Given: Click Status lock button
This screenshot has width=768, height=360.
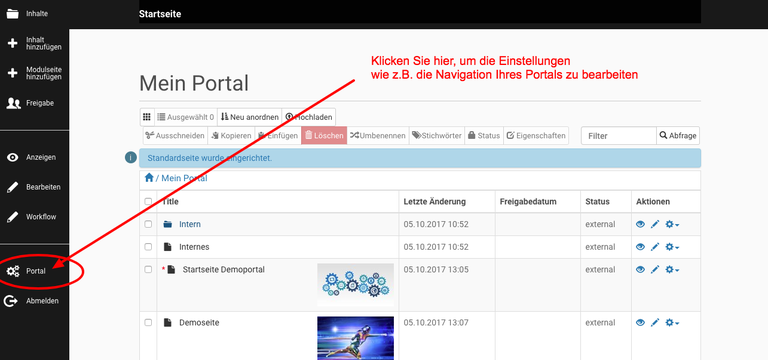Looking at the screenshot, I should [484, 136].
